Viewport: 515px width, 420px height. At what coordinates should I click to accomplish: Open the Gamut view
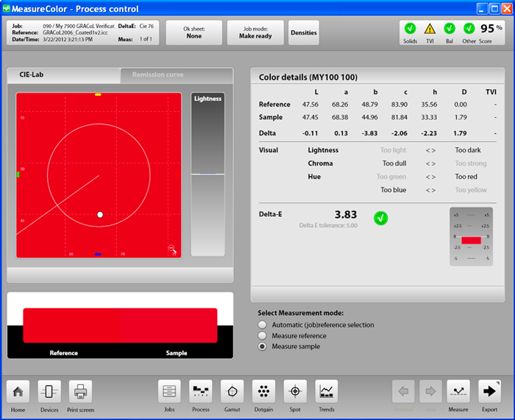[232, 391]
